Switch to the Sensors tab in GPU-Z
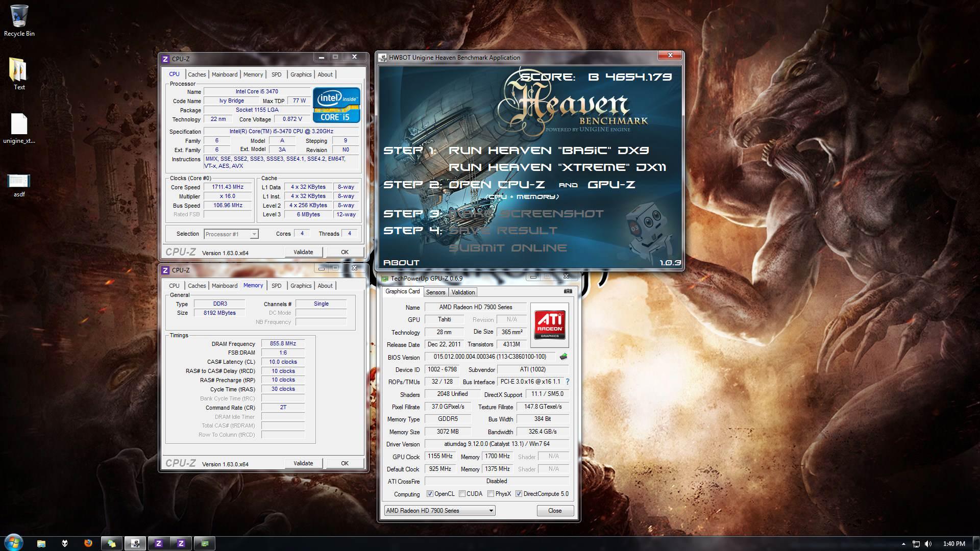The width and height of the screenshot is (980, 551). pos(436,292)
